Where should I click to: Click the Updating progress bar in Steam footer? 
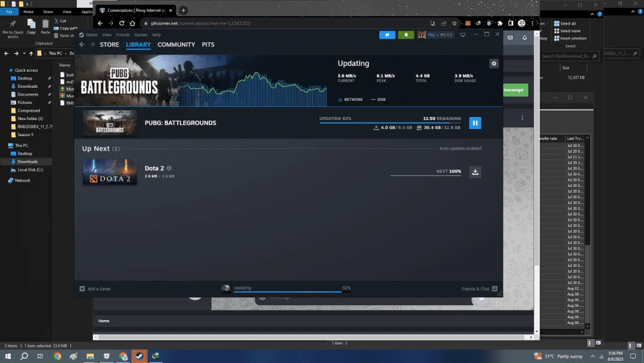point(292,291)
